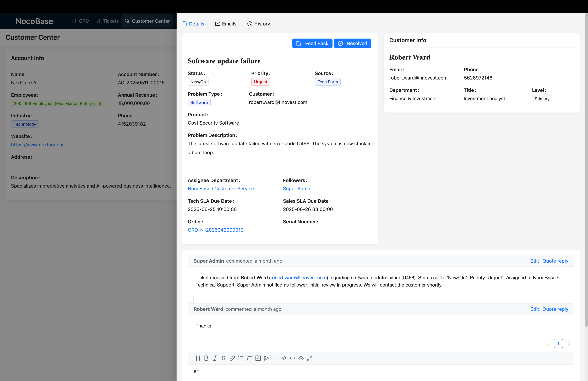Insert a hyperlink in the comment
This screenshot has height=381, width=588.
coord(232,358)
